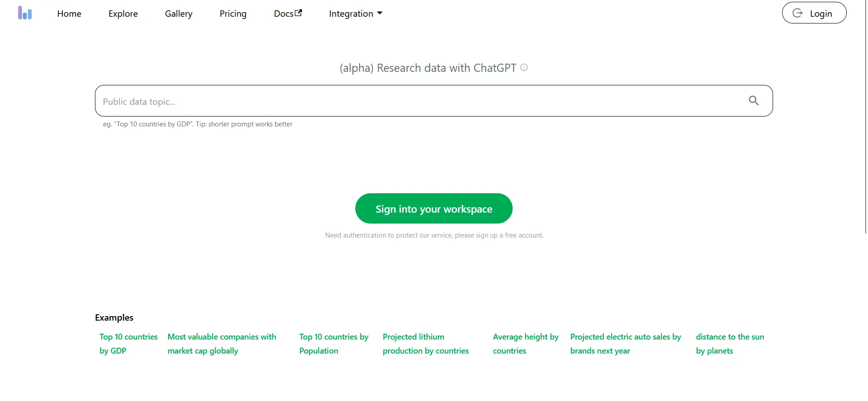The width and height of the screenshot is (868, 401).
Task: Click the bar chart logo icon
Action: coord(25,13)
